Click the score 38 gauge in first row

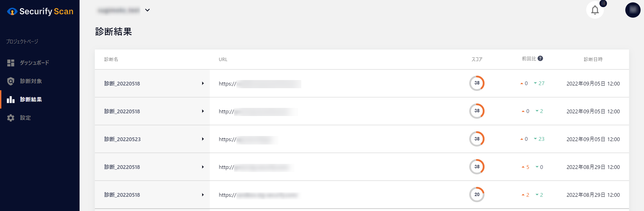point(477,83)
